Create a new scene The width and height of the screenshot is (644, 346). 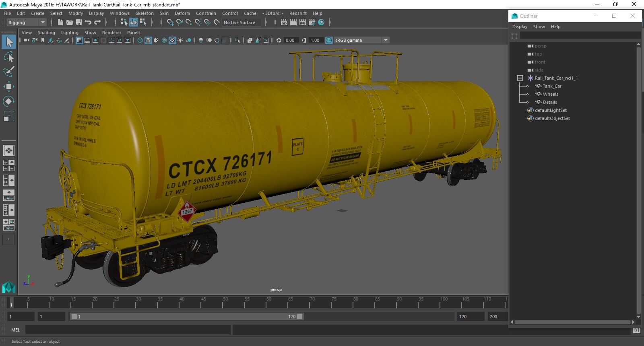point(60,23)
